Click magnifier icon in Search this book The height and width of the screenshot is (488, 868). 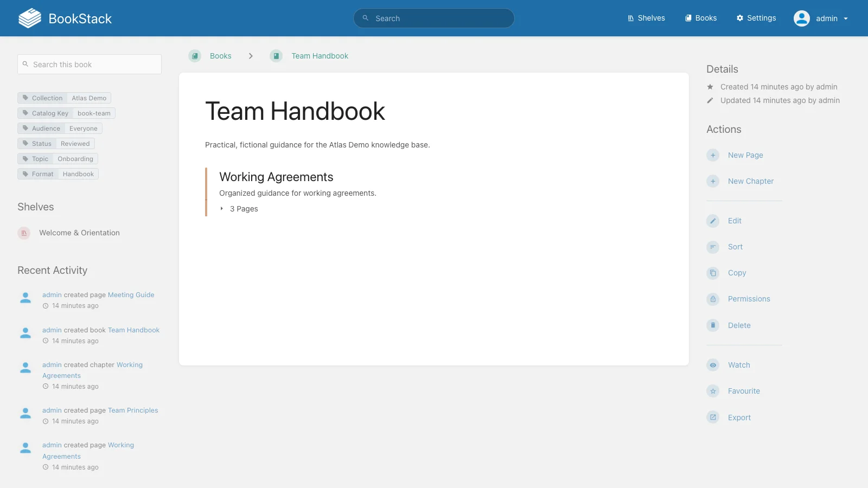(x=25, y=64)
